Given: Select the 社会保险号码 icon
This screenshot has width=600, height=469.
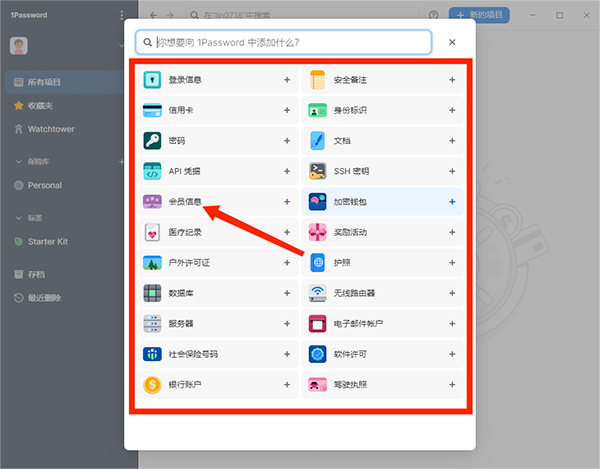Looking at the screenshot, I should 152,354.
